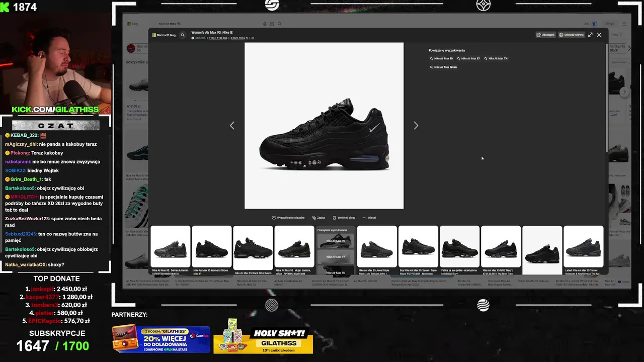The height and width of the screenshot is (362, 644).
Task: Select related search Nike Air Max Green
Action: (443, 67)
